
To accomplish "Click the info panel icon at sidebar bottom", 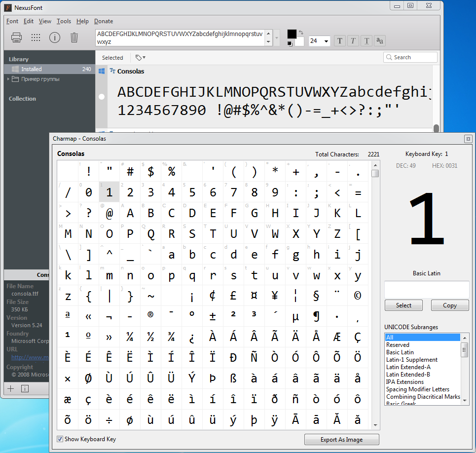I will coord(25,389).
